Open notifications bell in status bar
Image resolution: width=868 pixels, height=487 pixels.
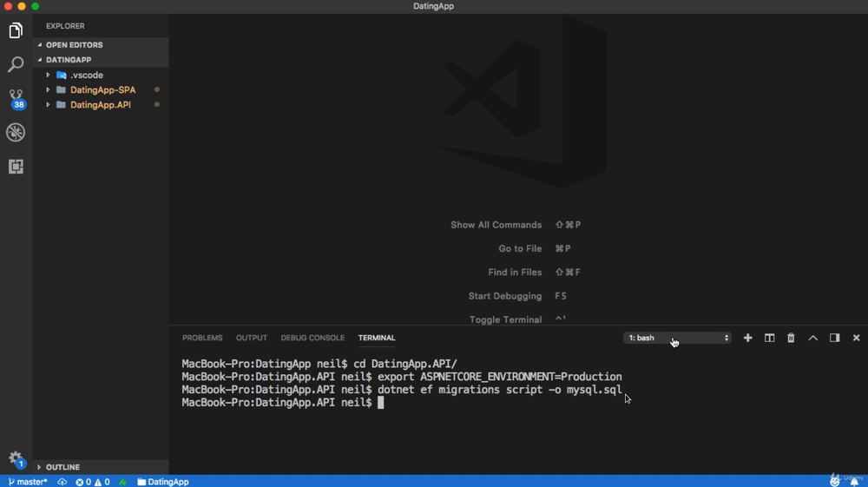(x=855, y=482)
